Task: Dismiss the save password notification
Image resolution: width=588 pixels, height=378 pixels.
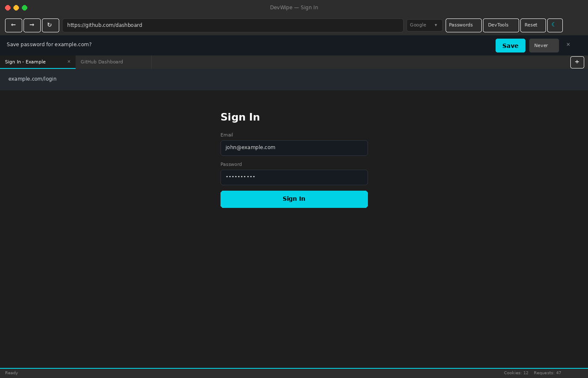Action: 568,45
